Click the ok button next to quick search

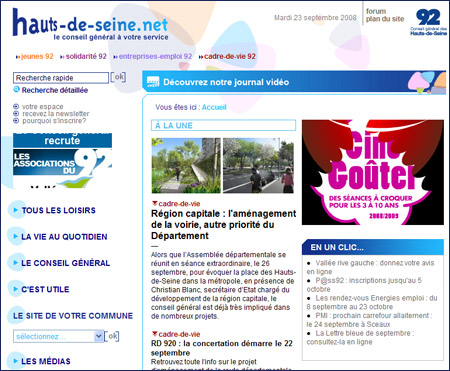118,77
